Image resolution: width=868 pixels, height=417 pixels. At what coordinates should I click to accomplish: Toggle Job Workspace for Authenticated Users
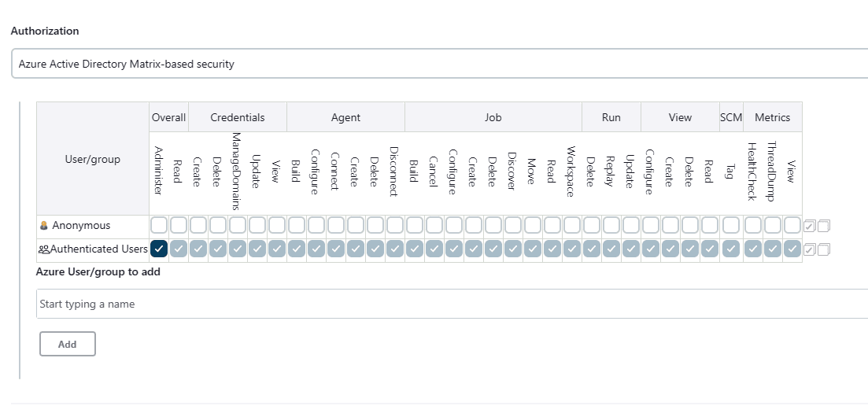pos(572,249)
